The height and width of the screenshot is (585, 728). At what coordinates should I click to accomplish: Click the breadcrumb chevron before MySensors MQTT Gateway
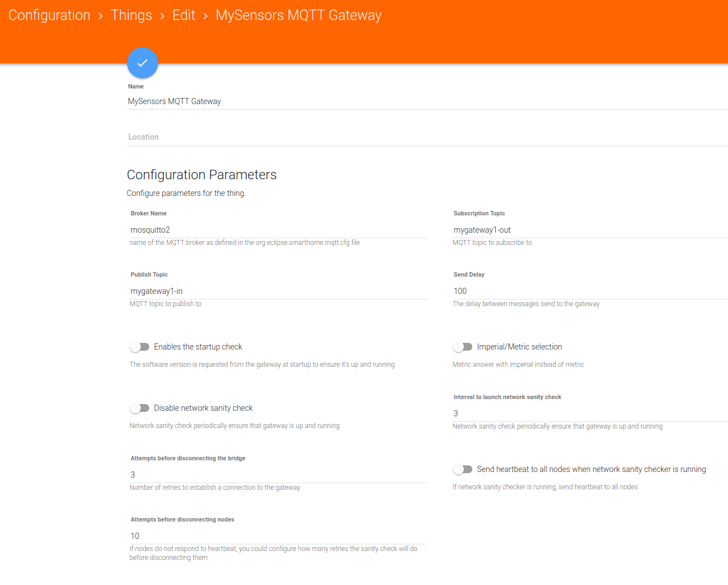click(206, 16)
